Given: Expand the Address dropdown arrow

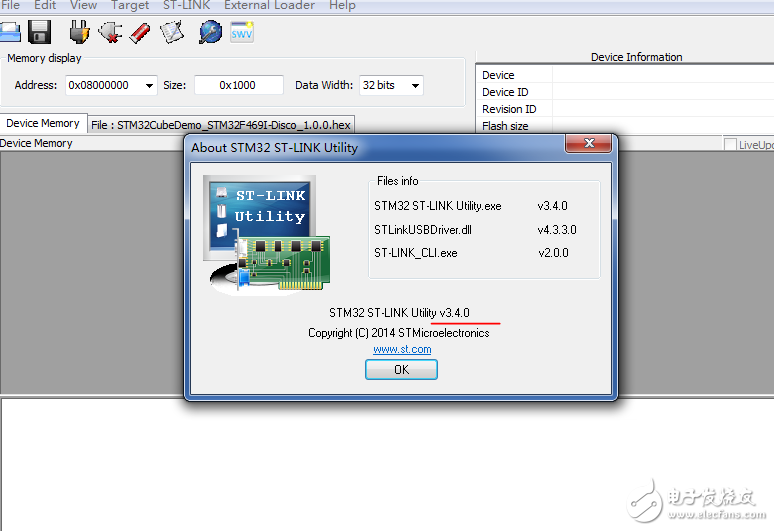Looking at the screenshot, I should point(149,85).
